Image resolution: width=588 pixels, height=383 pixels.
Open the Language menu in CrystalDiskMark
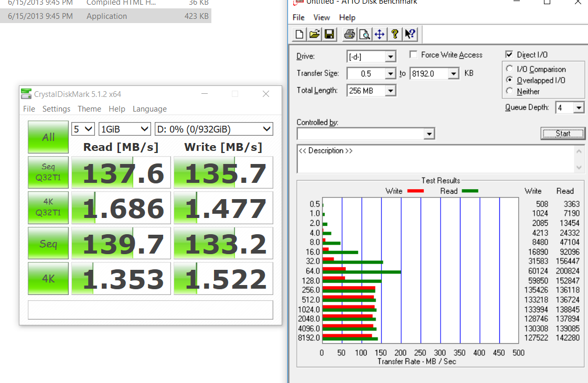click(x=149, y=109)
